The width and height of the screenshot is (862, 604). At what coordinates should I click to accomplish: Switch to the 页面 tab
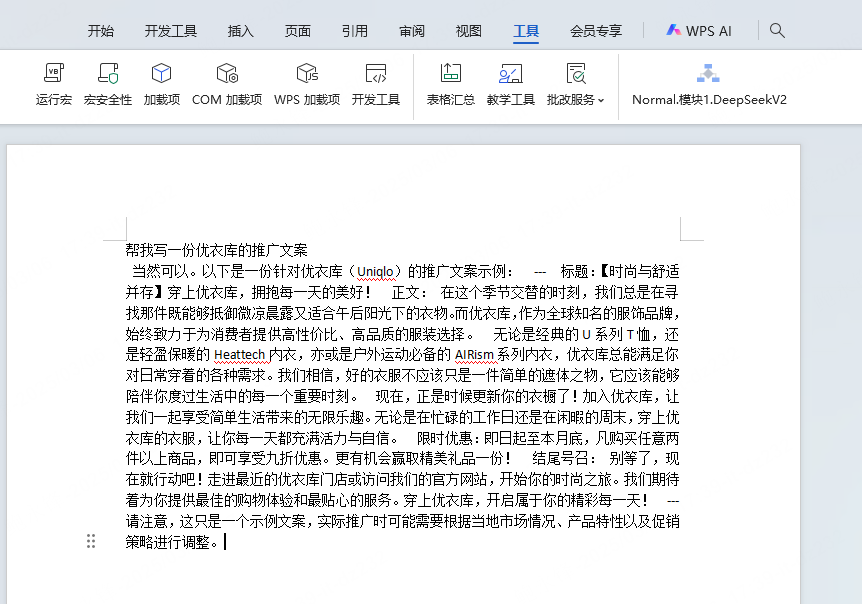[x=297, y=31]
